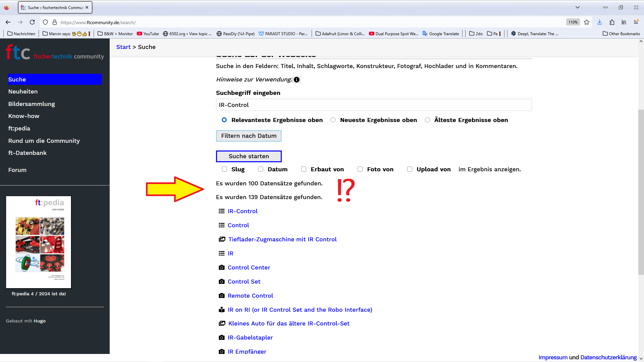Open the library sidebar icon
The height and width of the screenshot is (362, 644).
click(624, 22)
